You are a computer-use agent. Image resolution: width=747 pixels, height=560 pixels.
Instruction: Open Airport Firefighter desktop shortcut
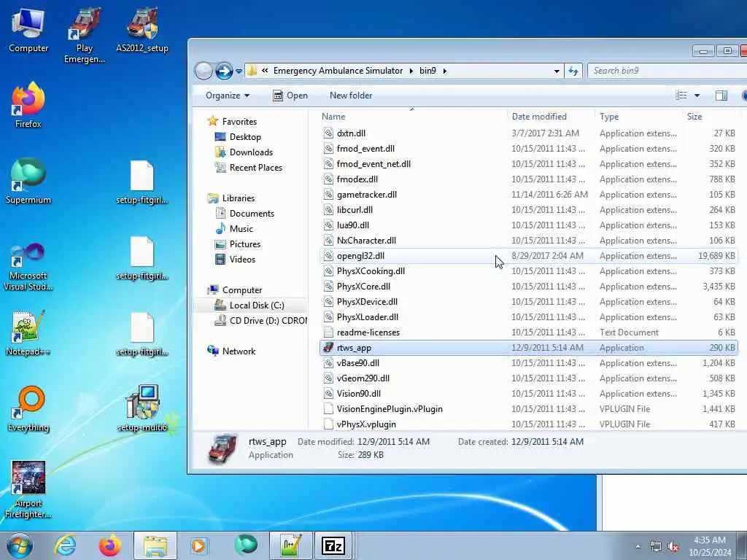coord(28,489)
